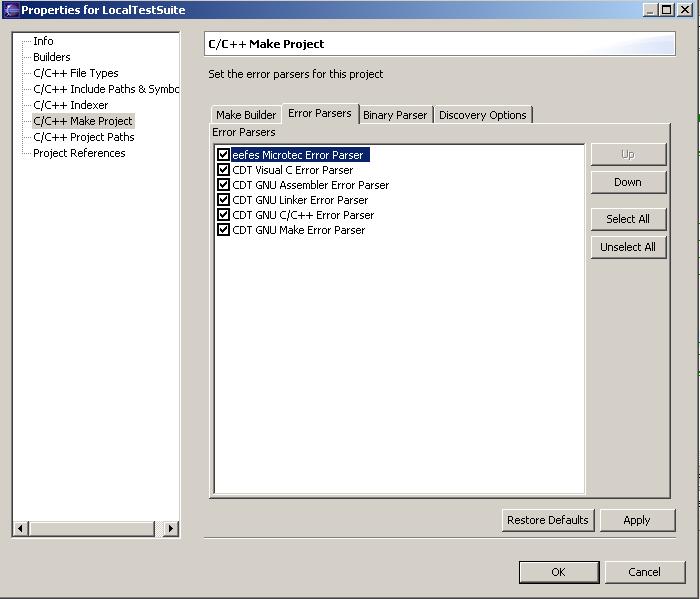Click the tree's right scroll arrow
The width and height of the screenshot is (700, 599).
point(171,528)
